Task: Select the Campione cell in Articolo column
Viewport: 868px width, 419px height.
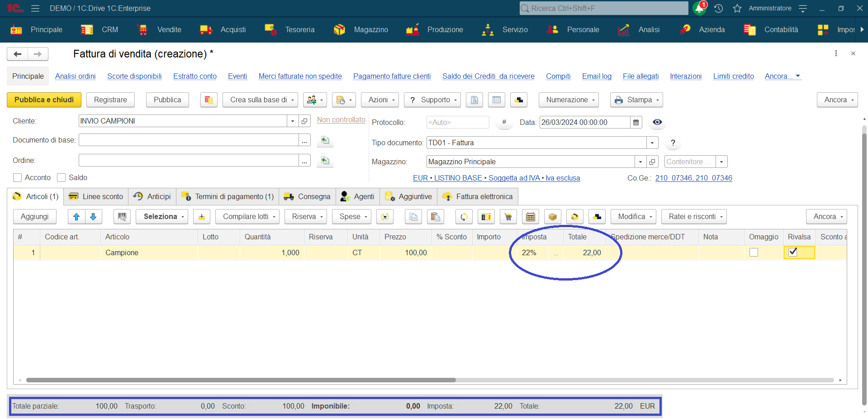Action: click(x=149, y=252)
